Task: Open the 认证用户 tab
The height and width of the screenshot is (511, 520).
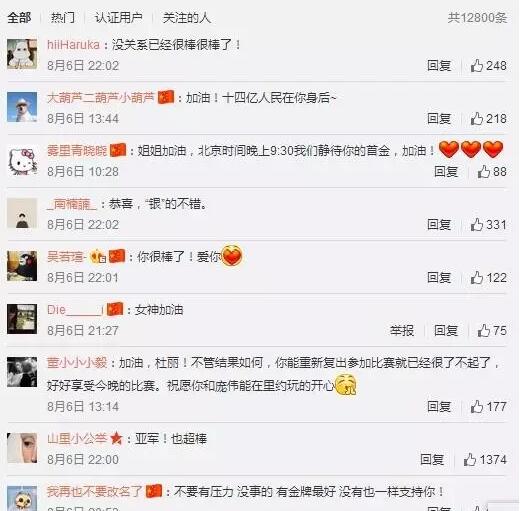Action: pos(119,18)
